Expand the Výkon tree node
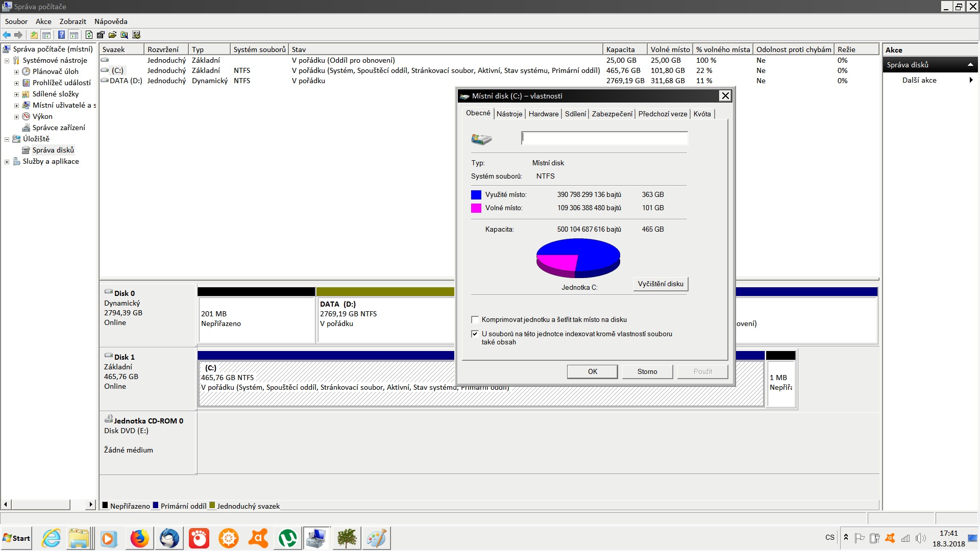The image size is (980, 551). pyautogui.click(x=16, y=117)
